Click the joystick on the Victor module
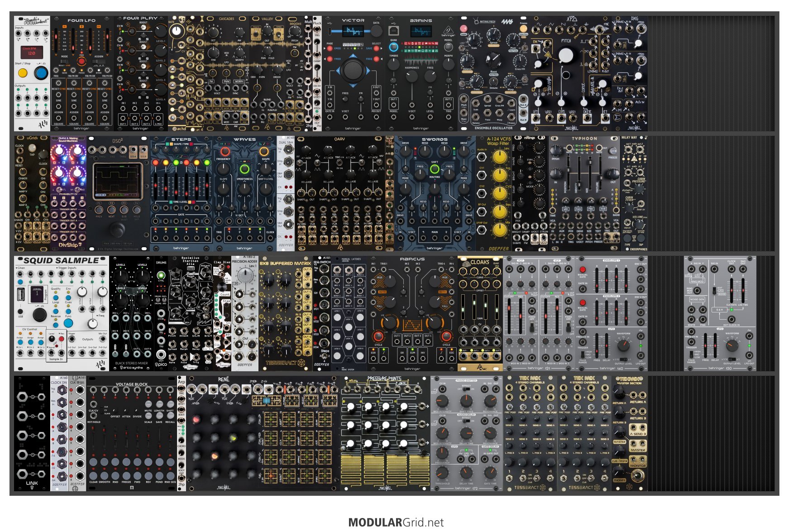This screenshot has height=532, width=793. tap(353, 70)
